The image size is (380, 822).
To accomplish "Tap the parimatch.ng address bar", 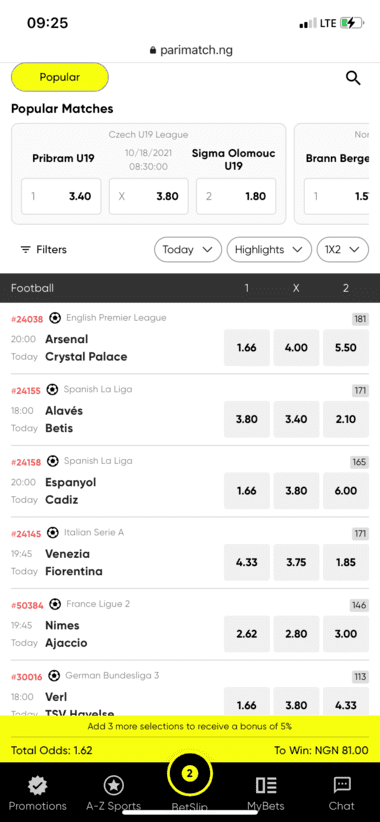I will click(x=190, y=50).
